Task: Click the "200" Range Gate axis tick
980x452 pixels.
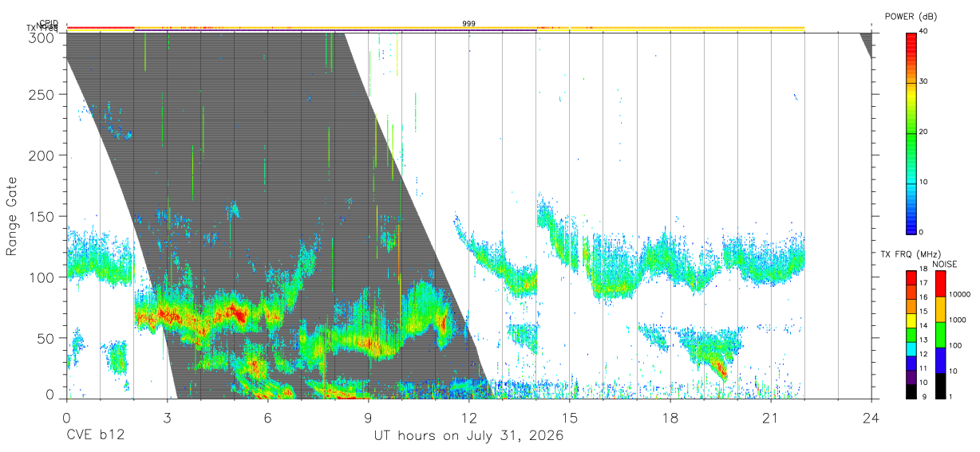Action: click(x=43, y=155)
